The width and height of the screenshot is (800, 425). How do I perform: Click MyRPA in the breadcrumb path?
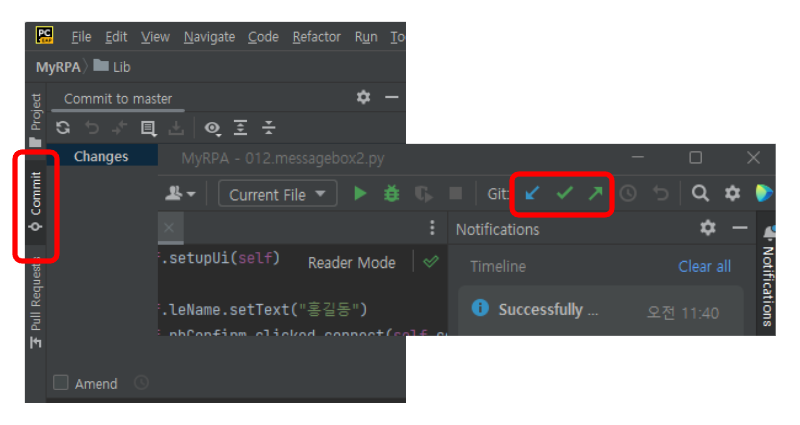pos(58,67)
